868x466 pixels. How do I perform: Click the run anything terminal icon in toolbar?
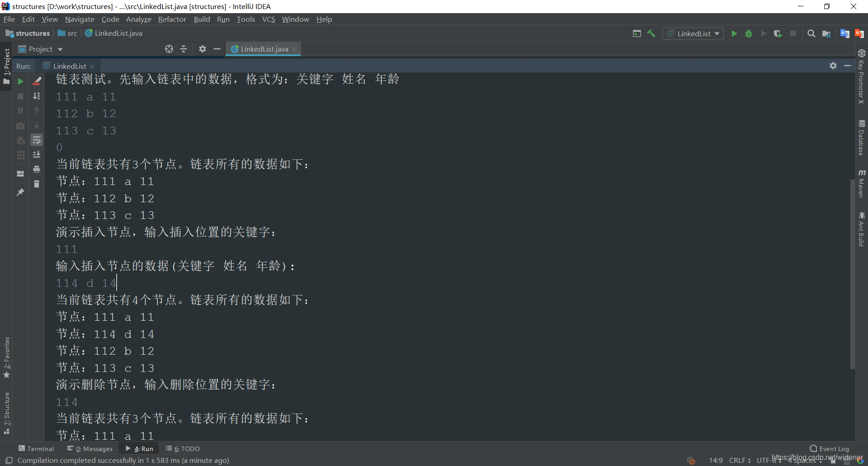[637, 33]
